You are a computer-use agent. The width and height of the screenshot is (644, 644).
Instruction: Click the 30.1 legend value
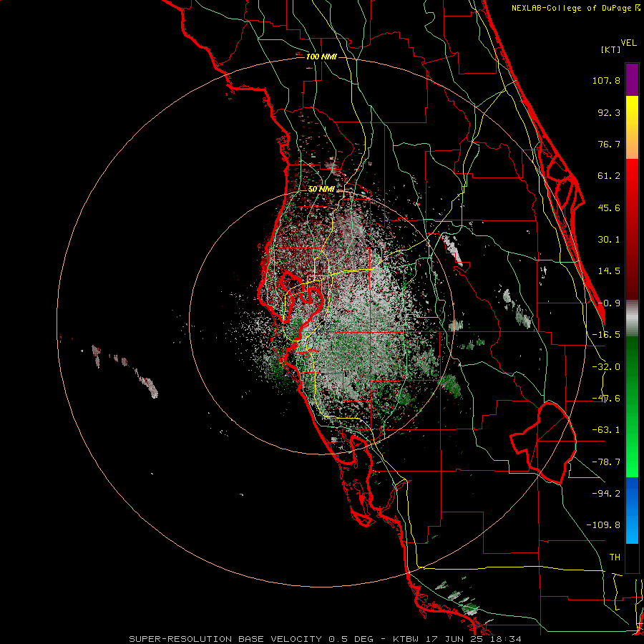[609, 240]
